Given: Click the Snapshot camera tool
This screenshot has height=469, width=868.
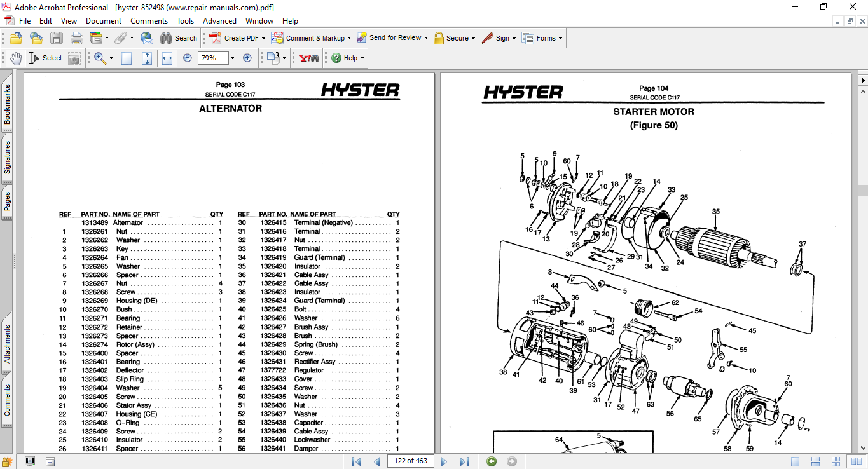Looking at the screenshot, I should click(x=74, y=58).
